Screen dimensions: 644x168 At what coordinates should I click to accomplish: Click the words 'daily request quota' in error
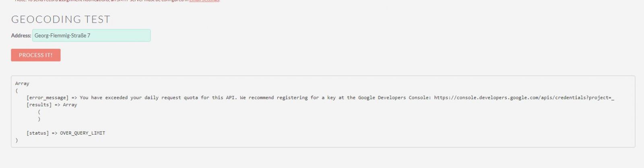click(x=171, y=97)
